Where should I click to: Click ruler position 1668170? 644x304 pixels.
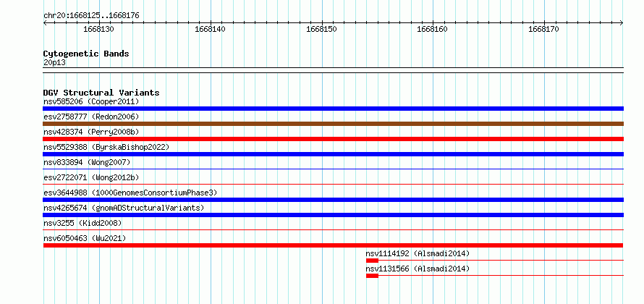(543, 29)
